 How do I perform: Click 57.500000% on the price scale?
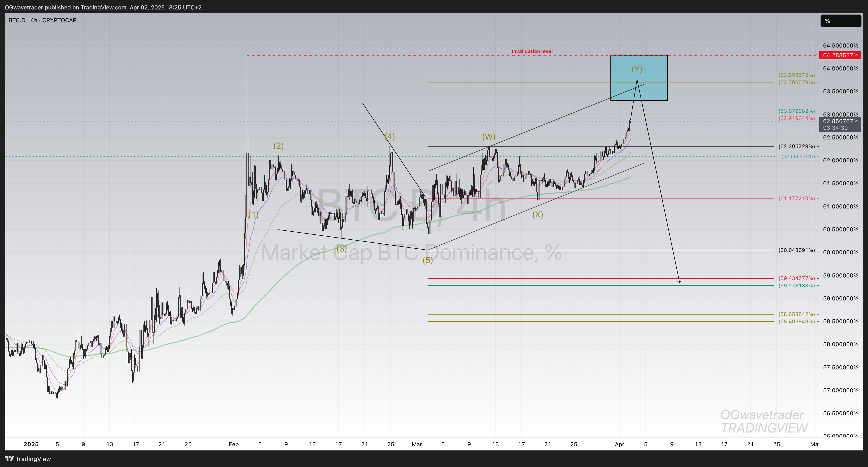tap(840, 367)
